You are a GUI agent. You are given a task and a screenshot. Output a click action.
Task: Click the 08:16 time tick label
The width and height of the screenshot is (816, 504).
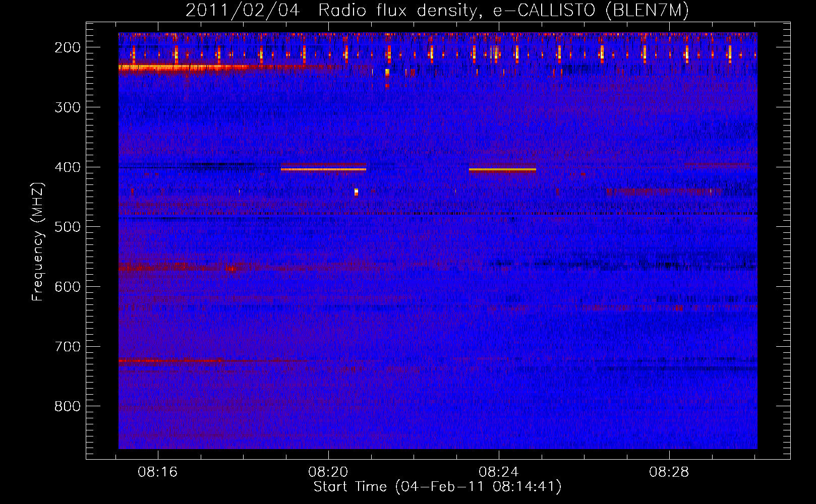tap(158, 472)
